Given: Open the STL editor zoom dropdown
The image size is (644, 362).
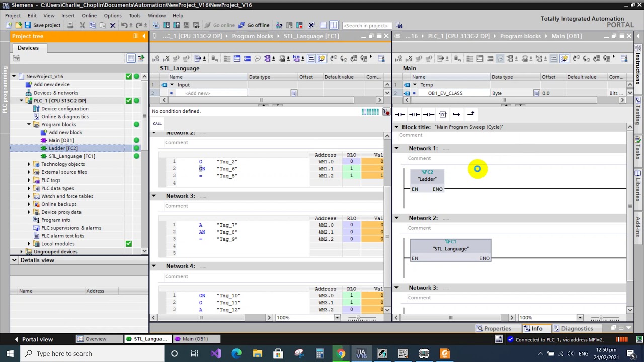Looking at the screenshot, I should (x=337, y=318).
